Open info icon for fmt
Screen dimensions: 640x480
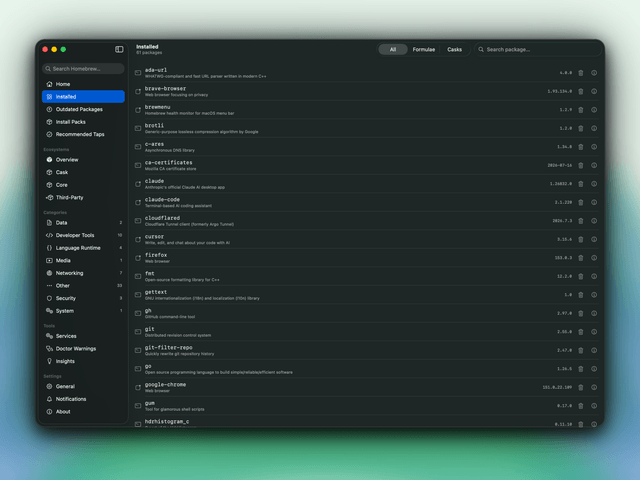pyautogui.click(x=594, y=276)
